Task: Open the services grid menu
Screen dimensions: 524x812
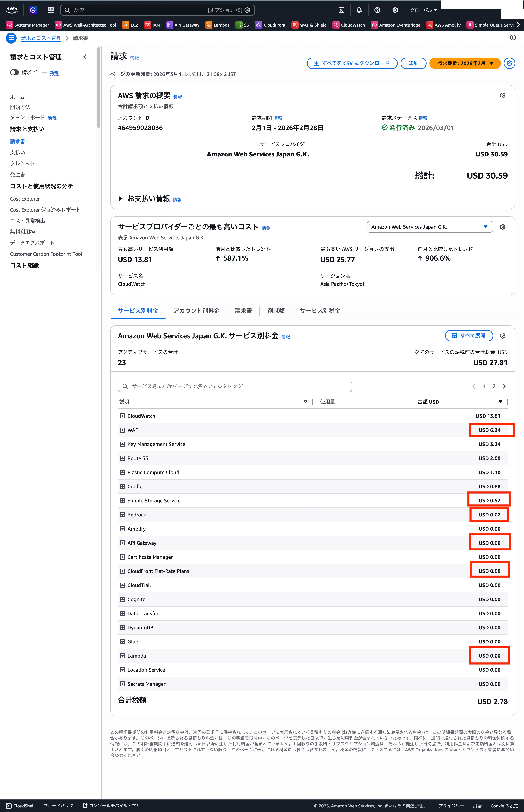Action: [51, 10]
